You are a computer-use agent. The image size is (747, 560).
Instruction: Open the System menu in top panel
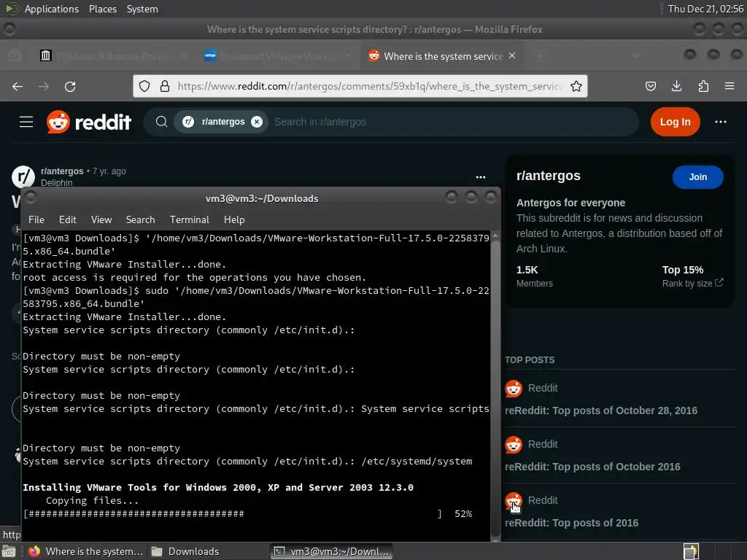(x=142, y=9)
